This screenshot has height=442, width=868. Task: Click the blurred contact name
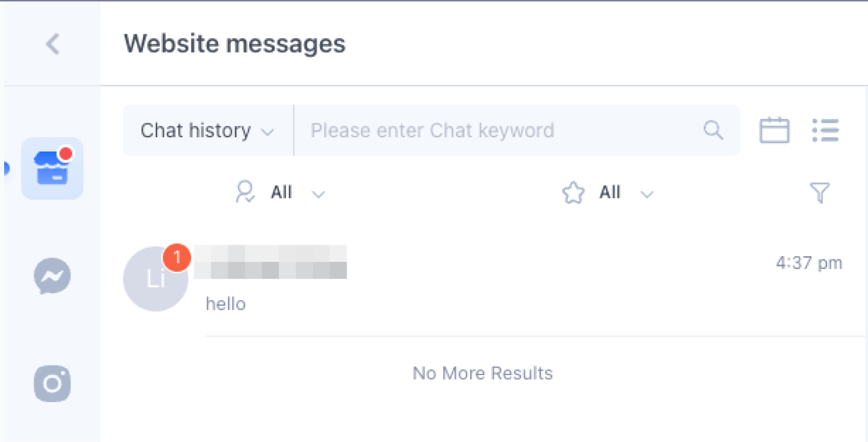click(x=271, y=262)
